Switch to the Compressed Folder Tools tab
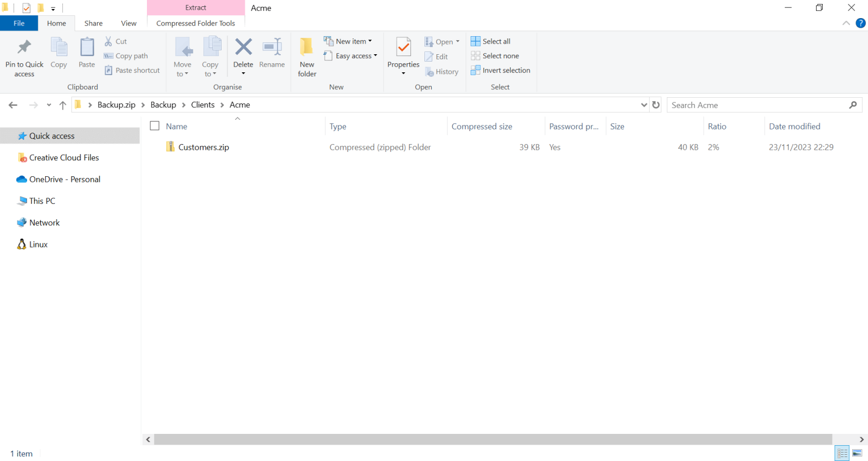The image size is (868, 461). pos(196,23)
